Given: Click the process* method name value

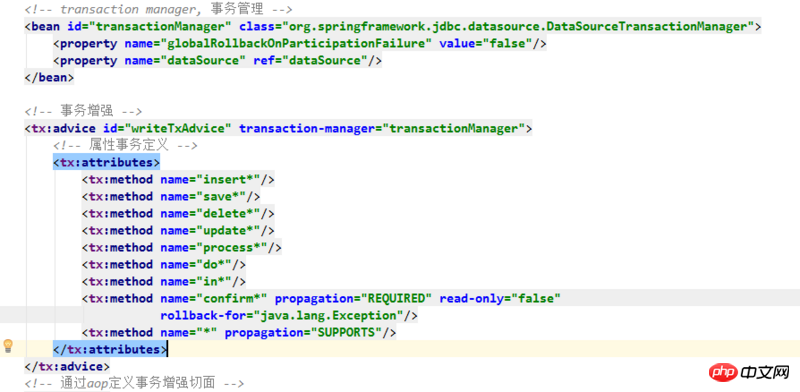Looking at the screenshot, I should [235, 248].
